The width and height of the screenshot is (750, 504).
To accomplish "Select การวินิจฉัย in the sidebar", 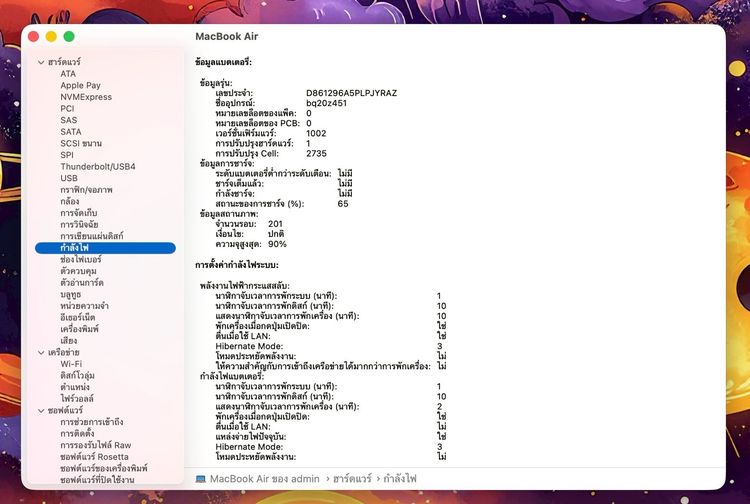I will 79,224.
